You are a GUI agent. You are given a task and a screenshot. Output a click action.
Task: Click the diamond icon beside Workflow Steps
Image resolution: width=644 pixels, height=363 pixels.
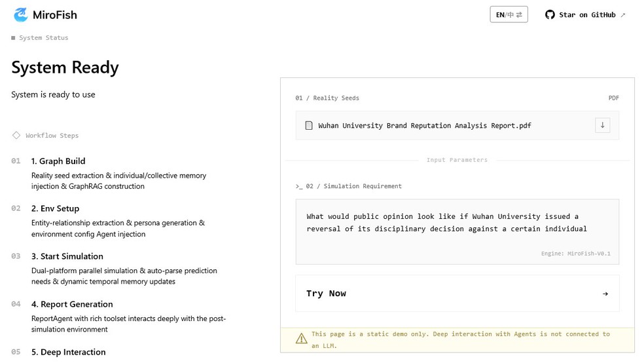pyautogui.click(x=16, y=136)
